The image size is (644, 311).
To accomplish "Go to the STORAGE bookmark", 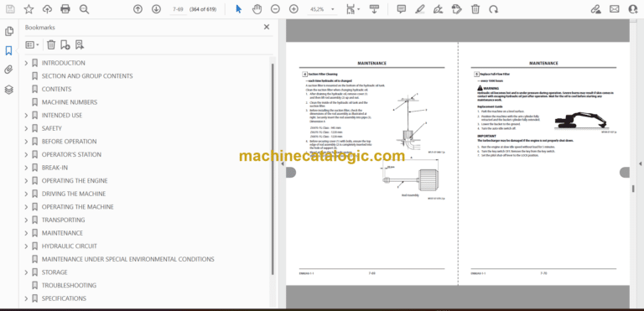I will [x=55, y=272].
